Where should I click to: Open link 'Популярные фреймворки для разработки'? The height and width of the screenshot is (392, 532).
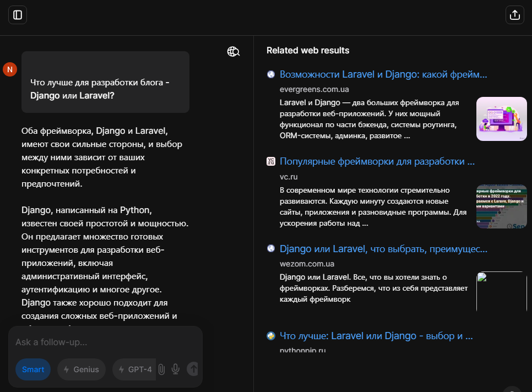point(377,161)
